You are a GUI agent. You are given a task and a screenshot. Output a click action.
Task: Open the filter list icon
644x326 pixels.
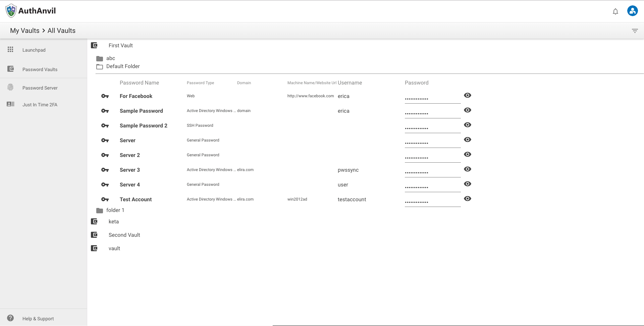tap(635, 31)
